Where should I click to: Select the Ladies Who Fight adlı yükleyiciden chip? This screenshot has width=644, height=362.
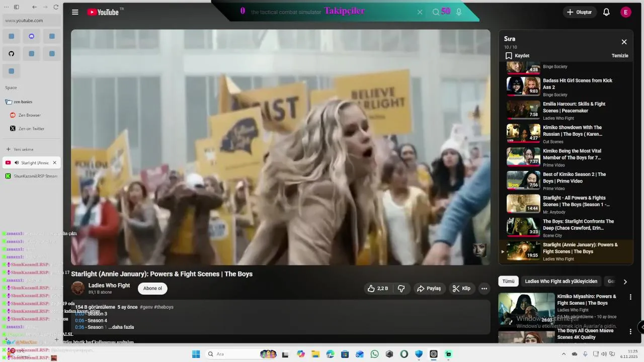click(x=561, y=282)
